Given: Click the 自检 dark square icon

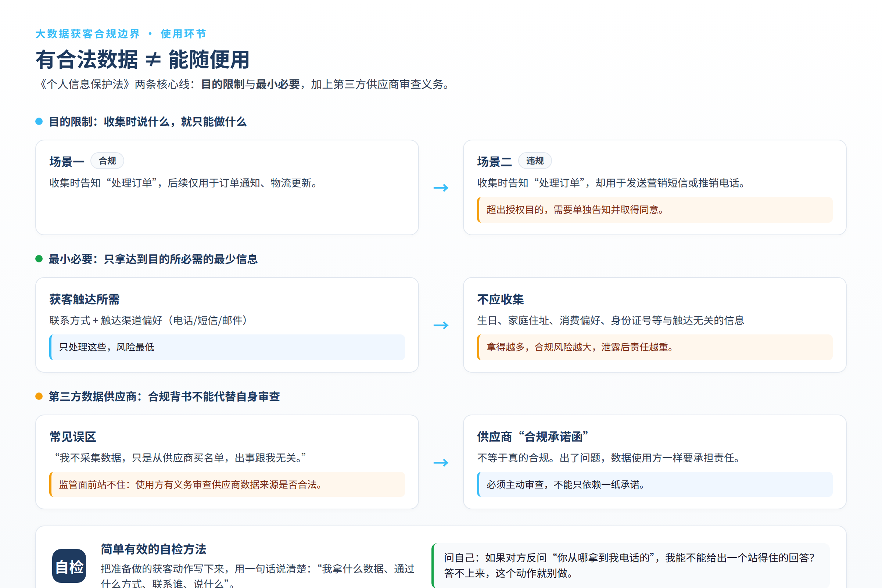Looking at the screenshot, I should 69,566.
